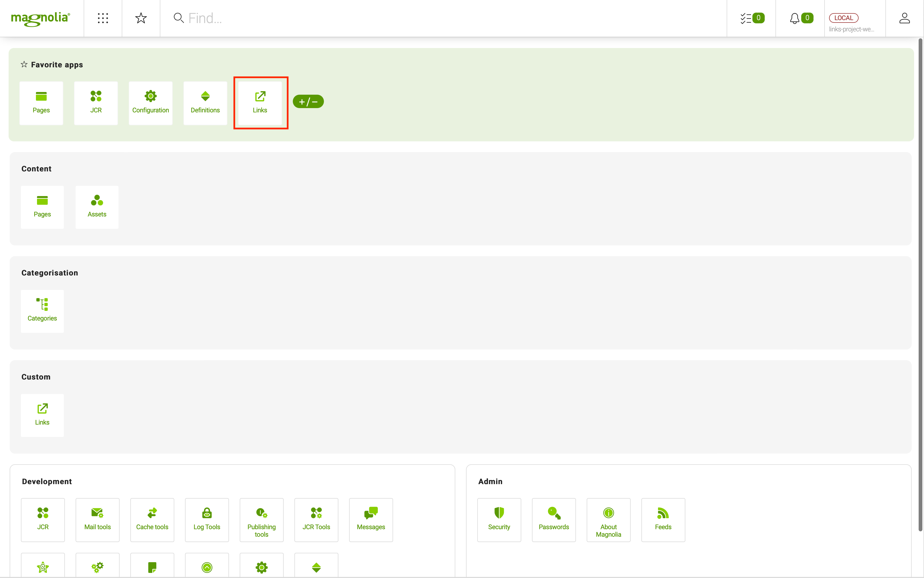Open the Categories app under Categorisation
The width and height of the screenshot is (924, 578).
point(42,311)
